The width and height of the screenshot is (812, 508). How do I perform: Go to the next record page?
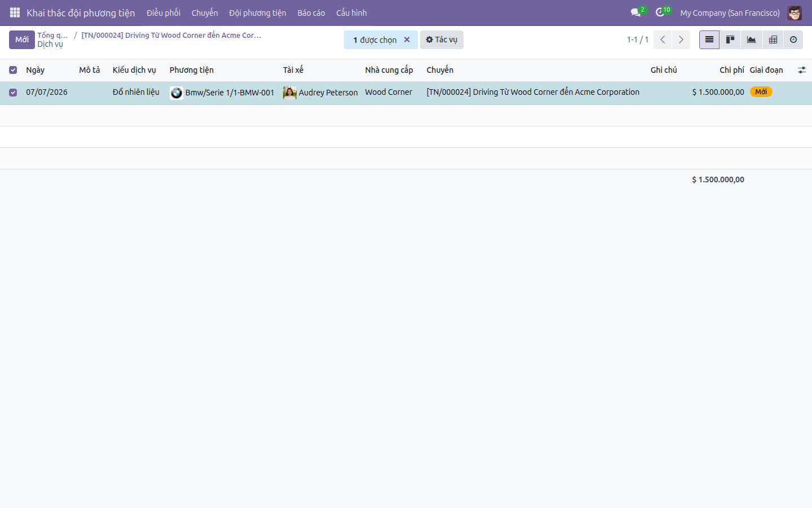[x=681, y=40]
